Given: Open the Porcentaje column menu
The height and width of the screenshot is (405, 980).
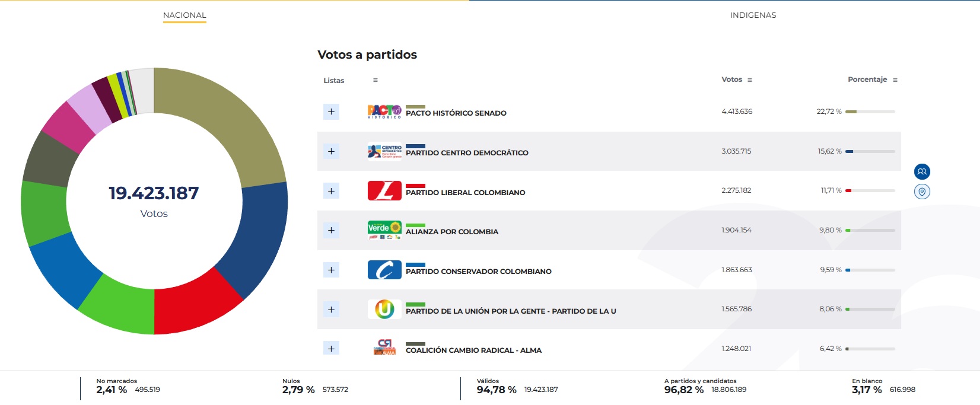Looking at the screenshot, I should tap(895, 80).
